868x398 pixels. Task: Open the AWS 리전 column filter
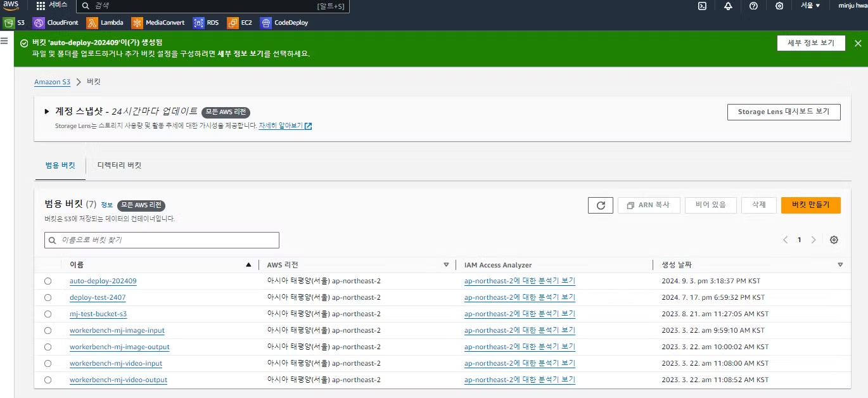(x=447, y=264)
